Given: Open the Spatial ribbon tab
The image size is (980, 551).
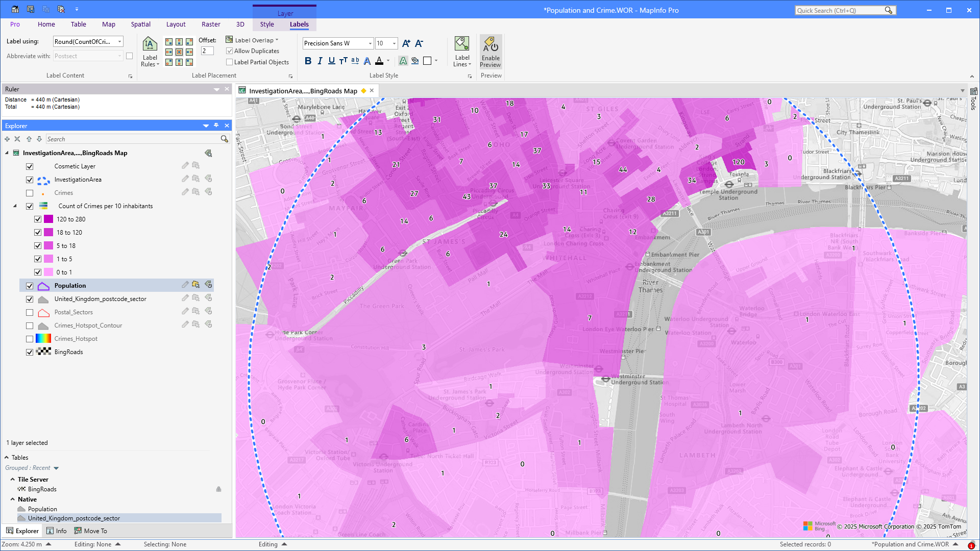Looking at the screenshot, I should pyautogui.click(x=140, y=24).
